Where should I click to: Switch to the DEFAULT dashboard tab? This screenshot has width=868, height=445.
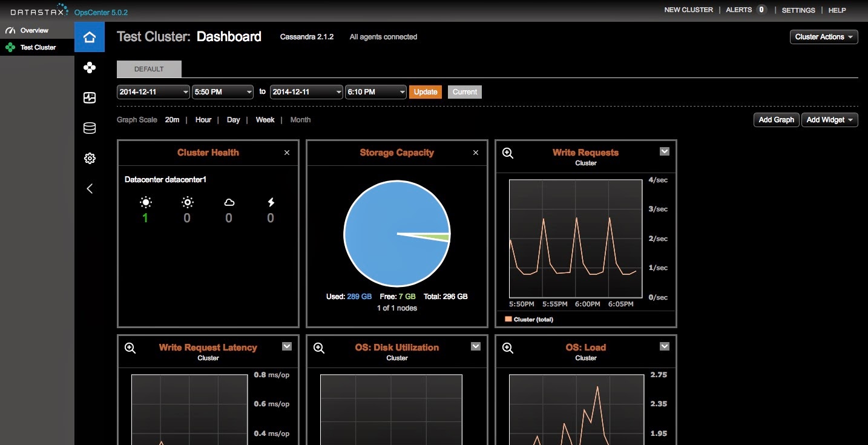click(x=149, y=68)
